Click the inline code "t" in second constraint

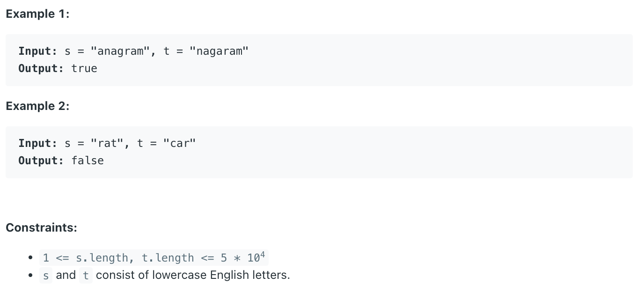tap(86, 276)
